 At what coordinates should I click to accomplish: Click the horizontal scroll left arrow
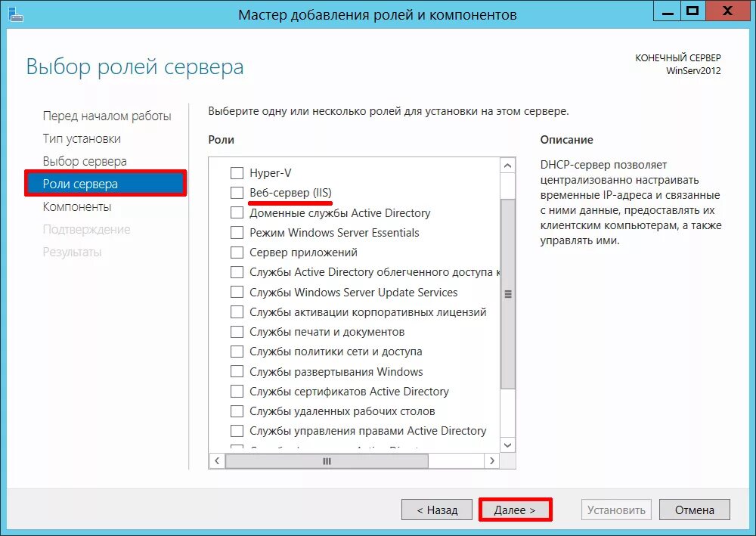[x=217, y=461]
